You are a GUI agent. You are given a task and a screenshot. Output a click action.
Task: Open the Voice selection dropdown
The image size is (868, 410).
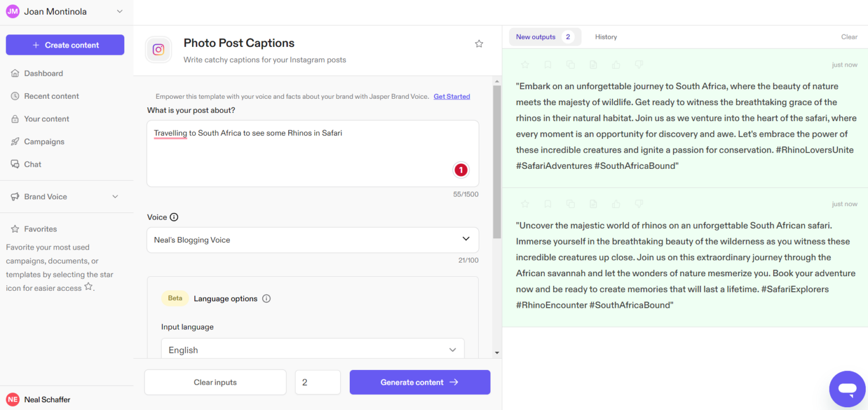point(313,239)
